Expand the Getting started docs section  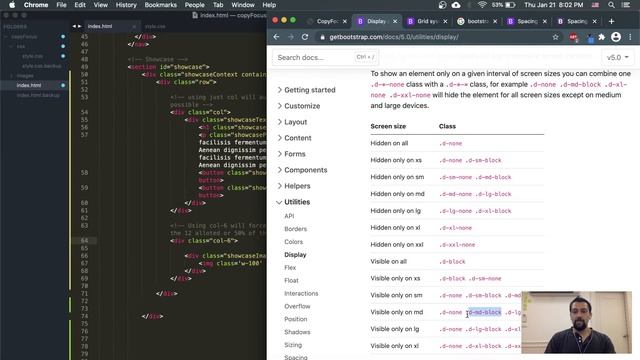[306, 90]
